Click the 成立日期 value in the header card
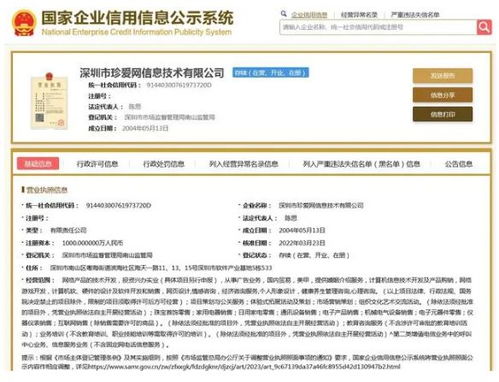The width and height of the screenshot is (499, 382). 145,128
